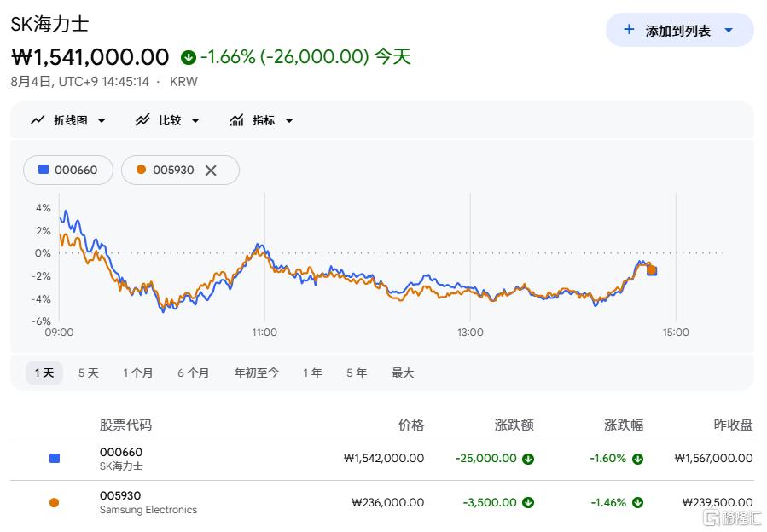Image resolution: width=767 pixels, height=532 pixels.
Task: Click the 昨收盘 column header
Action: (x=733, y=425)
